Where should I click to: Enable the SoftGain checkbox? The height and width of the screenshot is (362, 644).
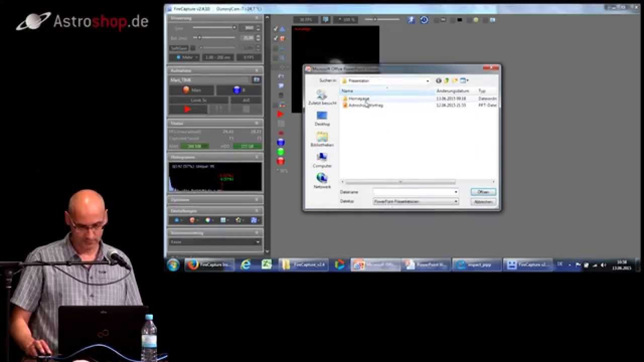click(193, 48)
